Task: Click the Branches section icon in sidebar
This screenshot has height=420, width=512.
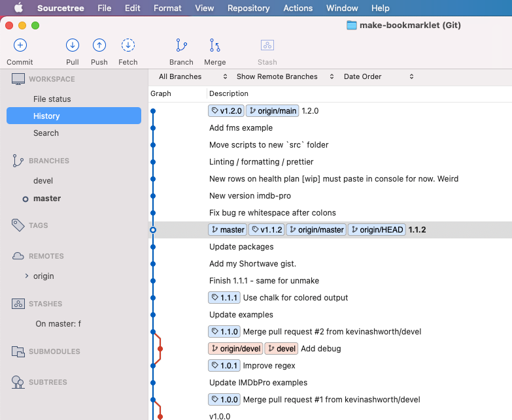Action: 18,161
